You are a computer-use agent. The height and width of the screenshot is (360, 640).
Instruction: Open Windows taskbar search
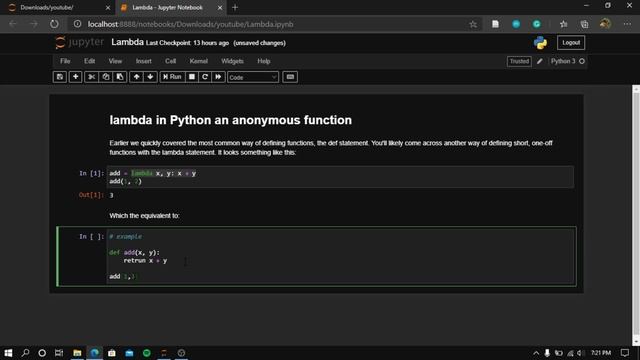point(25,353)
